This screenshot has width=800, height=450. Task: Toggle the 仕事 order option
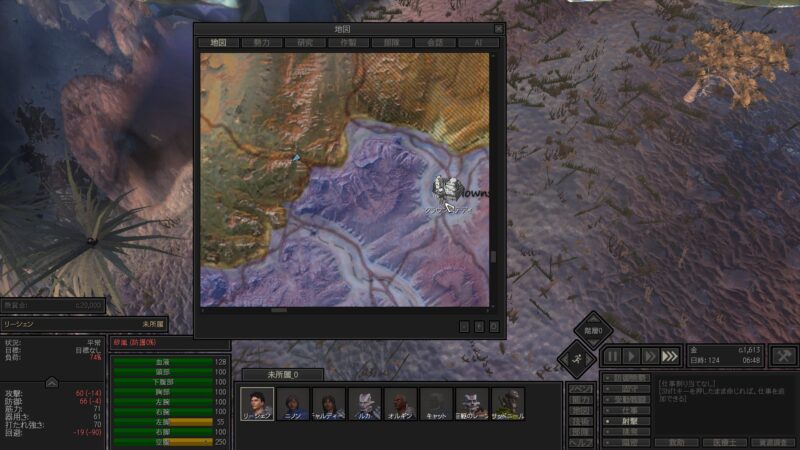[x=626, y=411]
